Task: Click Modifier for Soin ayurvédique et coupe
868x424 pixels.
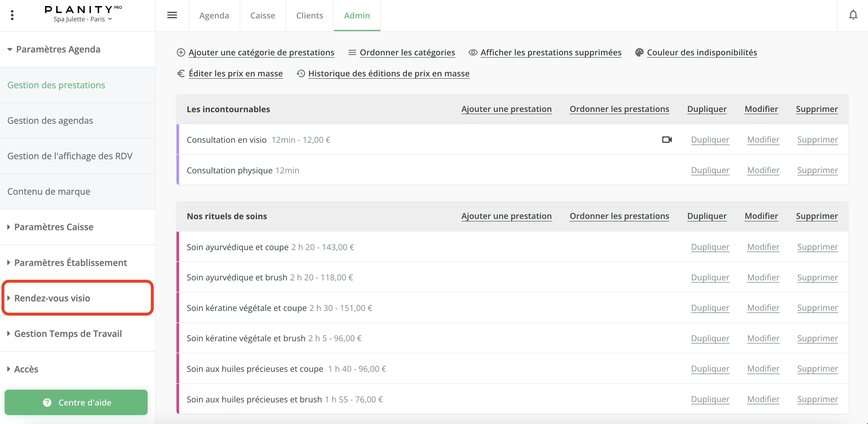Action: [763, 247]
